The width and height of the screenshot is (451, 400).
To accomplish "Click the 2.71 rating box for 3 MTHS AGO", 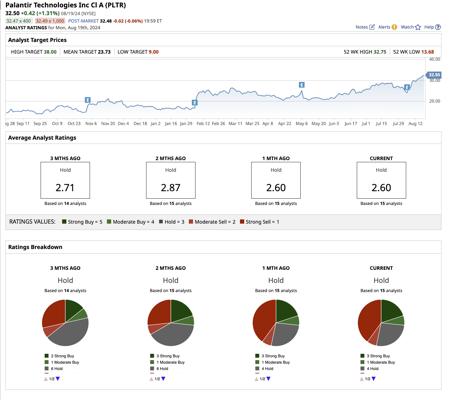I will 65,180.
